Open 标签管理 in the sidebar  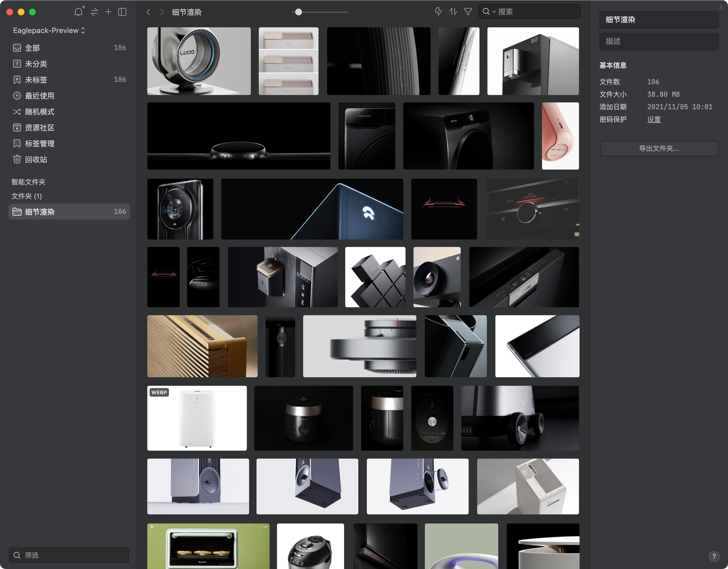coord(69,143)
